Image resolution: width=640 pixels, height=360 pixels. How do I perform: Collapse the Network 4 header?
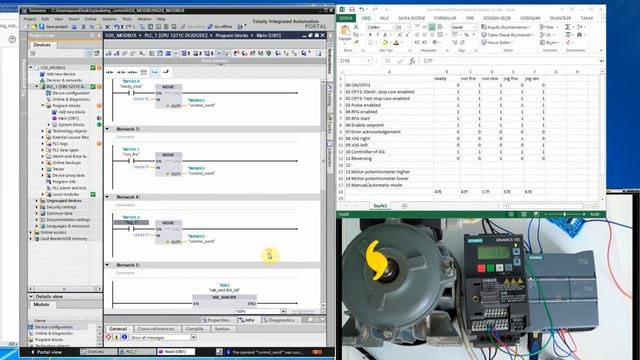coord(108,197)
